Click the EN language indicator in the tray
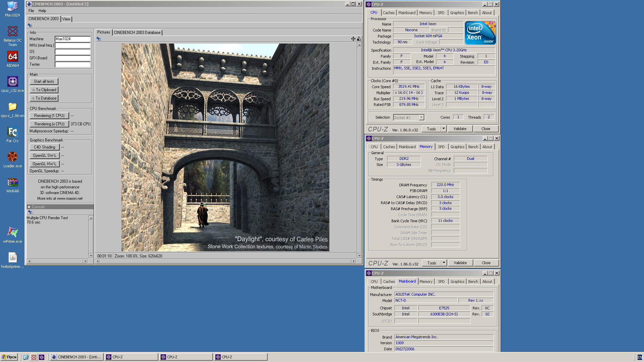The height and width of the screenshot is (362, 644). [x=640, y=357]
